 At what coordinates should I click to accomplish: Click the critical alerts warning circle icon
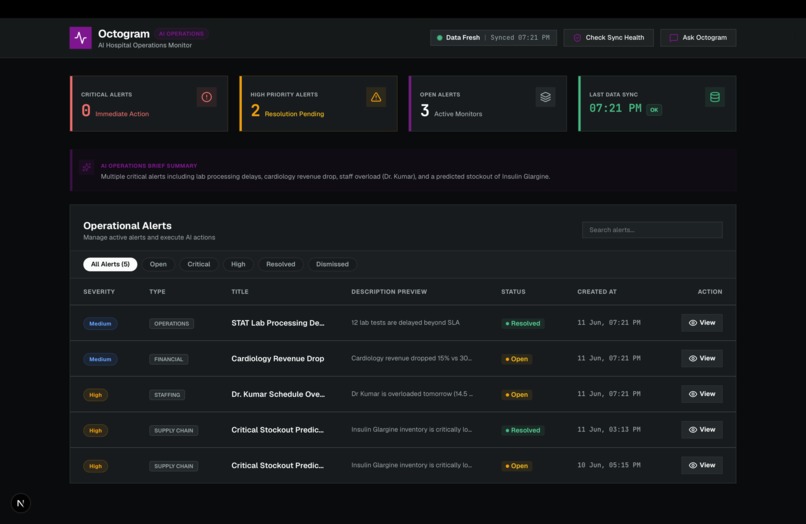pyautogui.click(x=207, y=97)
